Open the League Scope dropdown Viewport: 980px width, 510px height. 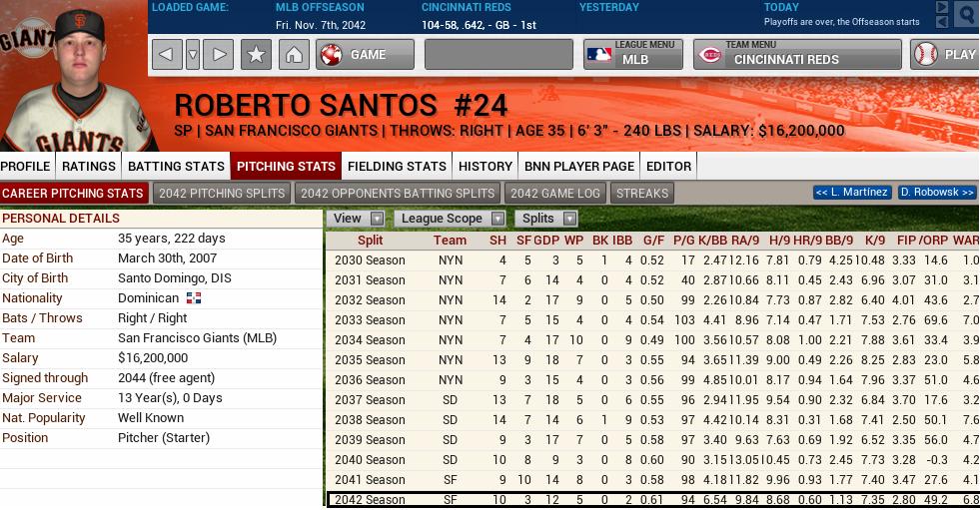(x=449, y=218)
